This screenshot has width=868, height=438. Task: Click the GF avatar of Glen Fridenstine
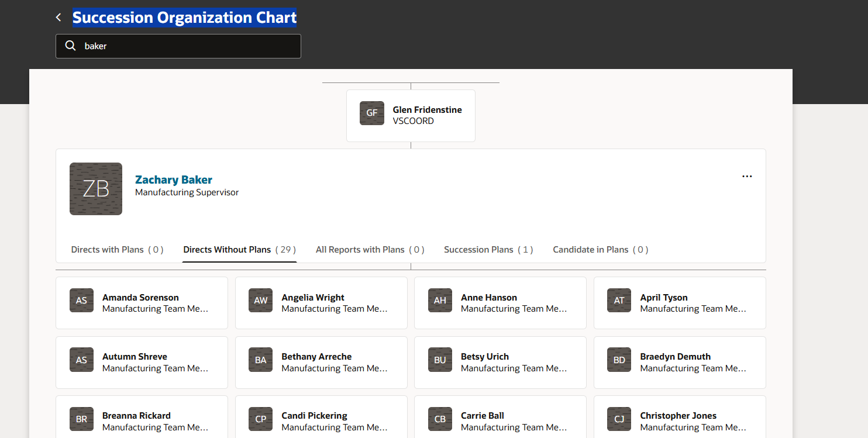[372, 113]
